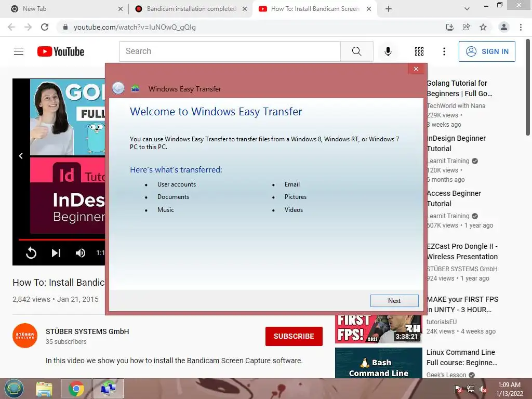
Task: Open the Windows Start button
Action: click(x=14, y=389)
